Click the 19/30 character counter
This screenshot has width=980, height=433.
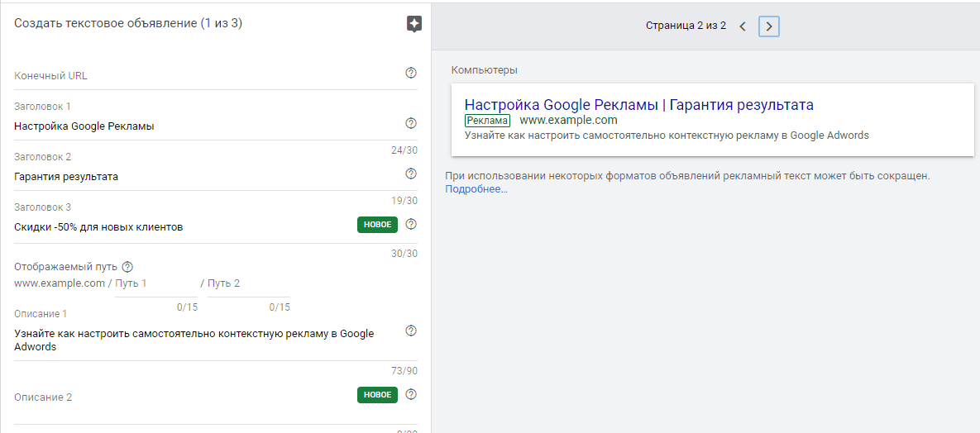[404, 201]
